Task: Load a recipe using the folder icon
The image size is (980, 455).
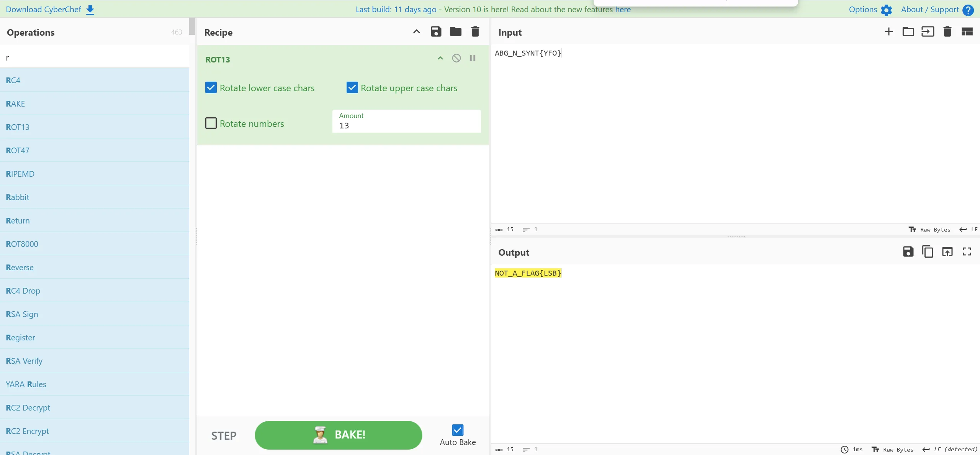Action: (455, 32)
